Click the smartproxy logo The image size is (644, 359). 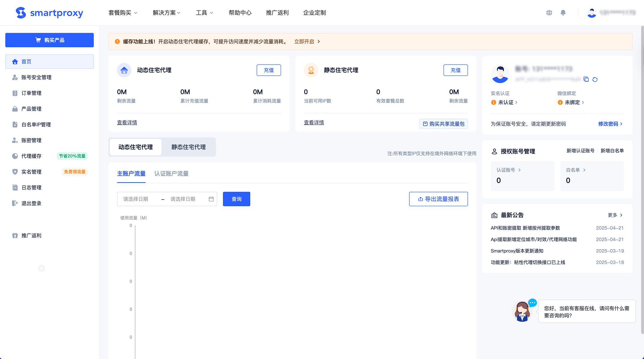[49, 13]
